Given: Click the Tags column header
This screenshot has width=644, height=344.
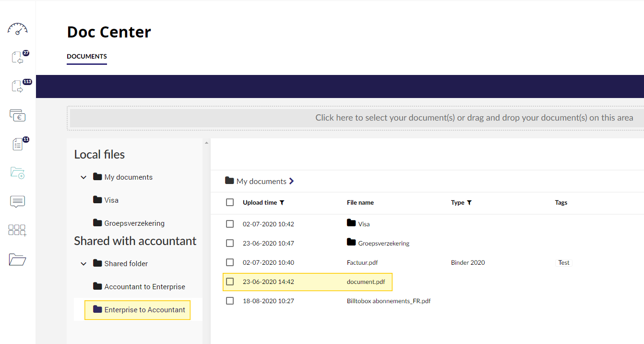Looking at the screenshot, I should (561, 203).
